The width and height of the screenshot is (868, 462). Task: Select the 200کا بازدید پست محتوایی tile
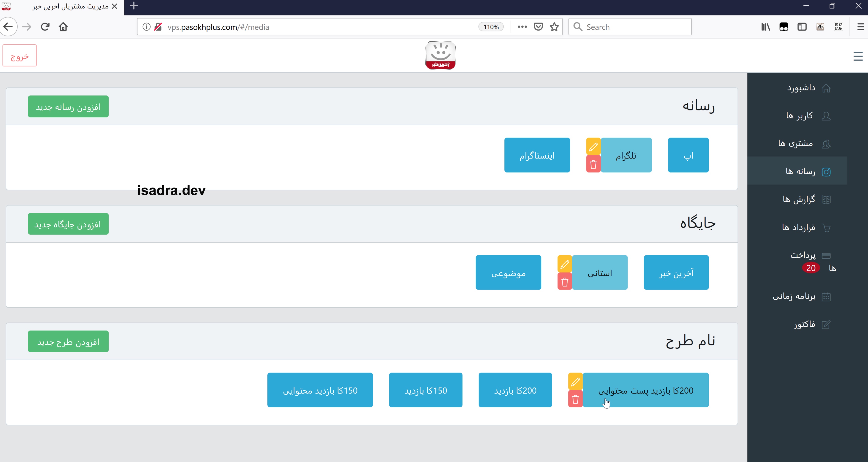click(646, 390)
